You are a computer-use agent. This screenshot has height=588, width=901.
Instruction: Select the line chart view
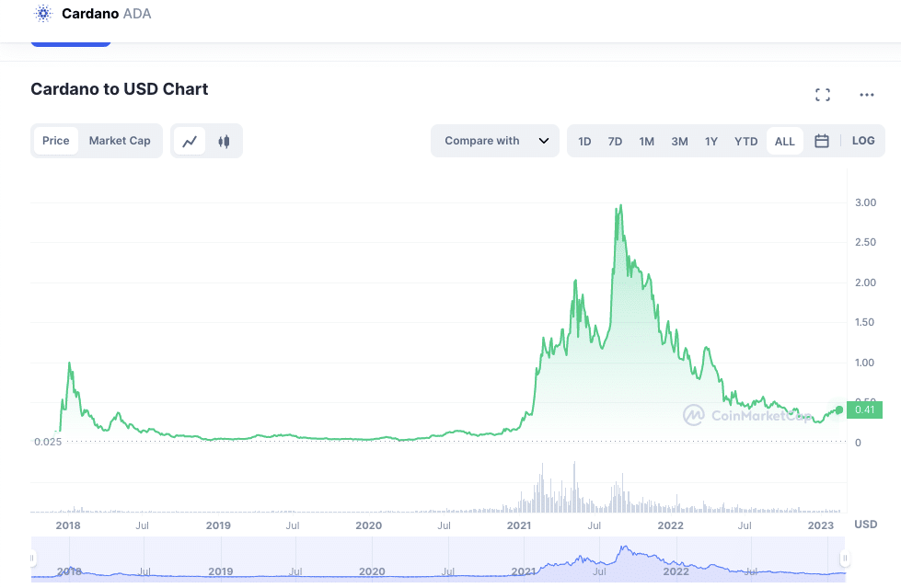[190, 141]
